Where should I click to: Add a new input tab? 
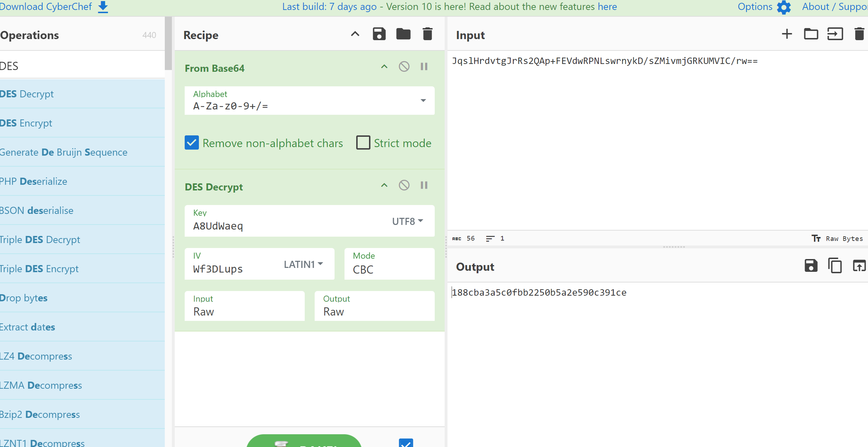[x=787, y=34]
